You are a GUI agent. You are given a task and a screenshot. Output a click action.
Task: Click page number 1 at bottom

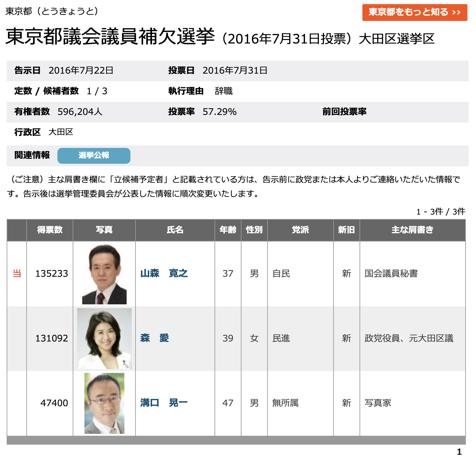click(459, 452)
